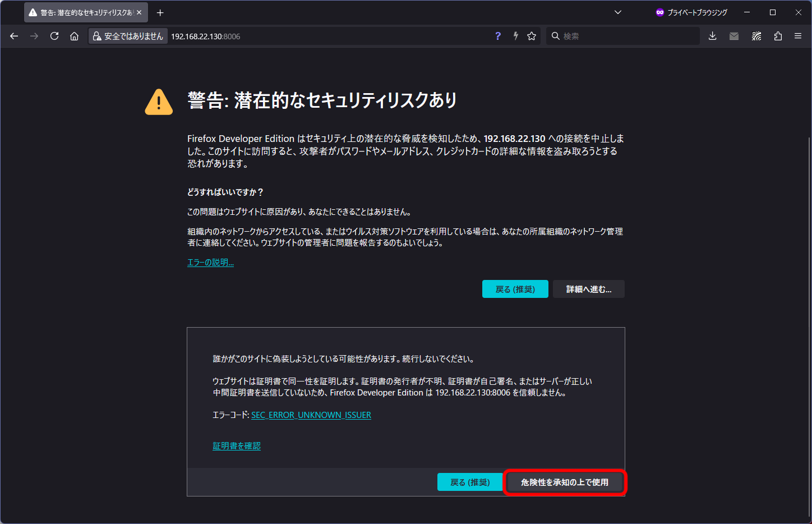Click the upper 戻る (推奨) button

pos(515,289)
